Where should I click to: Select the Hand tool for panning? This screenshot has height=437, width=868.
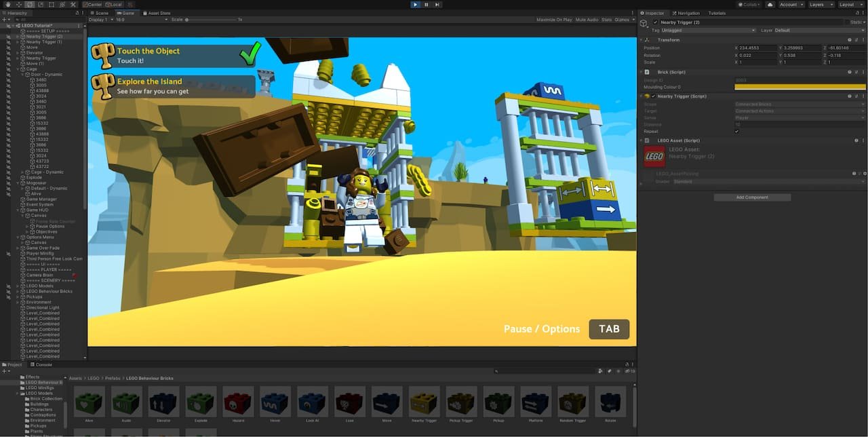click(8, 4)
